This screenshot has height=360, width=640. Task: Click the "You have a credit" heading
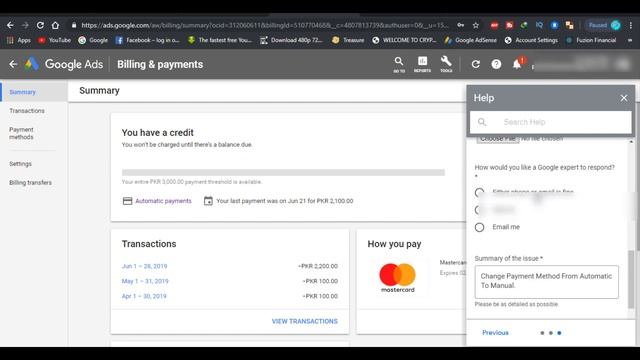click(158, 133)
